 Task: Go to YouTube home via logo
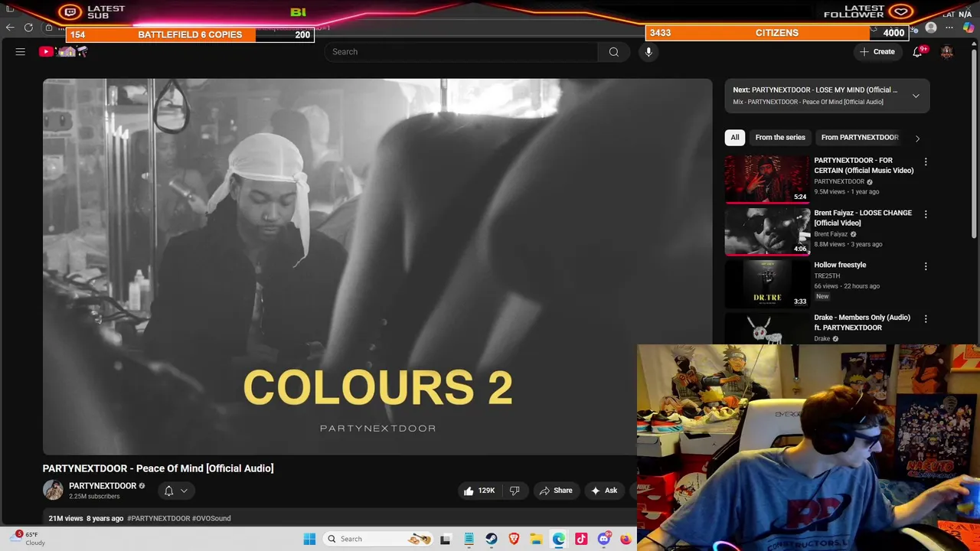point(64,51)
